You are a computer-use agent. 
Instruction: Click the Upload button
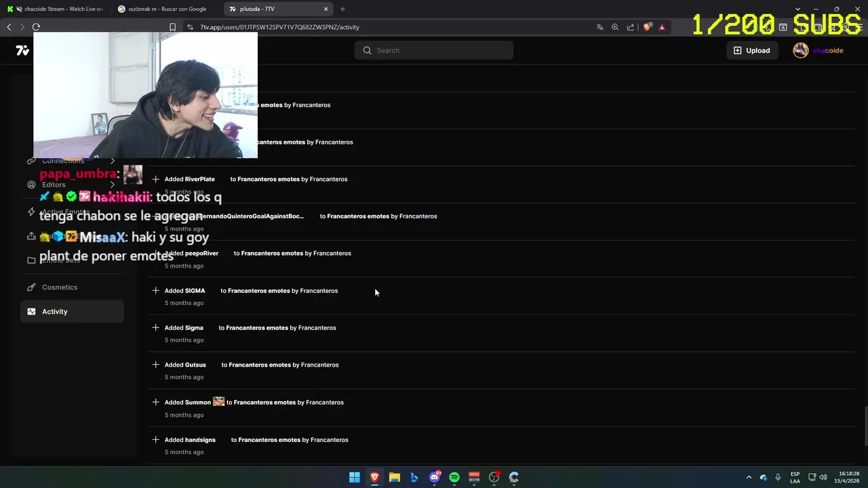click(752, 50)
